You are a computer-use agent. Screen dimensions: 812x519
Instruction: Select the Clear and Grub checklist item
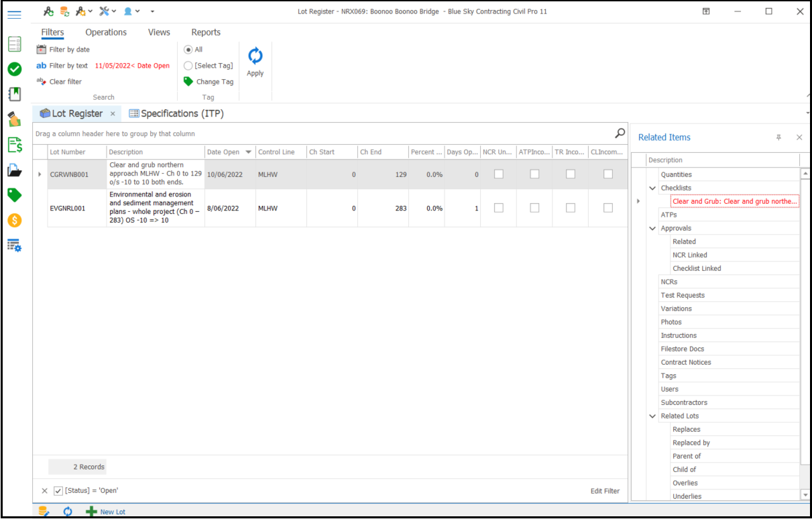tap(735, 201)
